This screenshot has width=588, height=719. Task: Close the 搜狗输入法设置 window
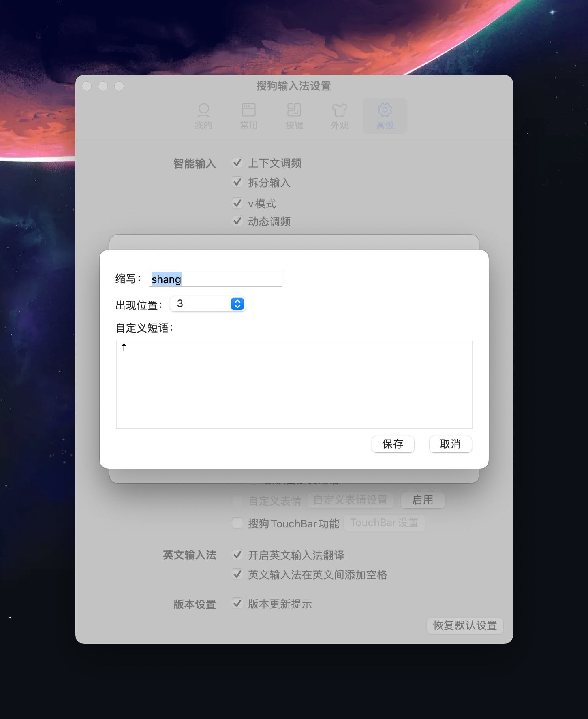(87, 86)
